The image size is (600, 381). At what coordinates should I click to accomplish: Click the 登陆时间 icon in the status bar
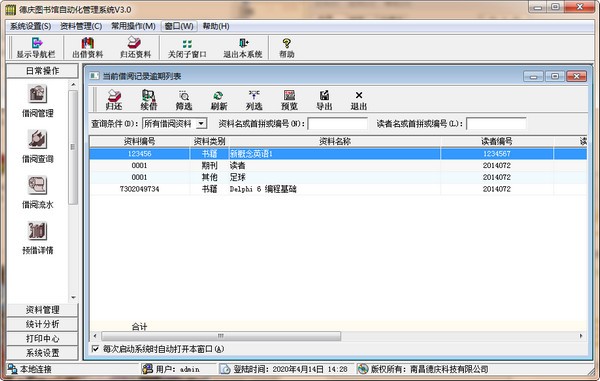[226, 369]
